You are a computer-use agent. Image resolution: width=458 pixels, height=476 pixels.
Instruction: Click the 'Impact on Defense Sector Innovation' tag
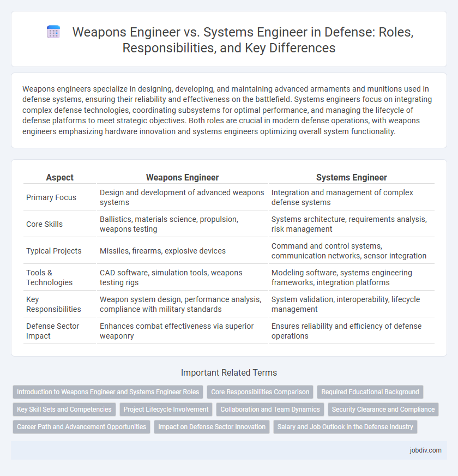[x=212, y=426]
